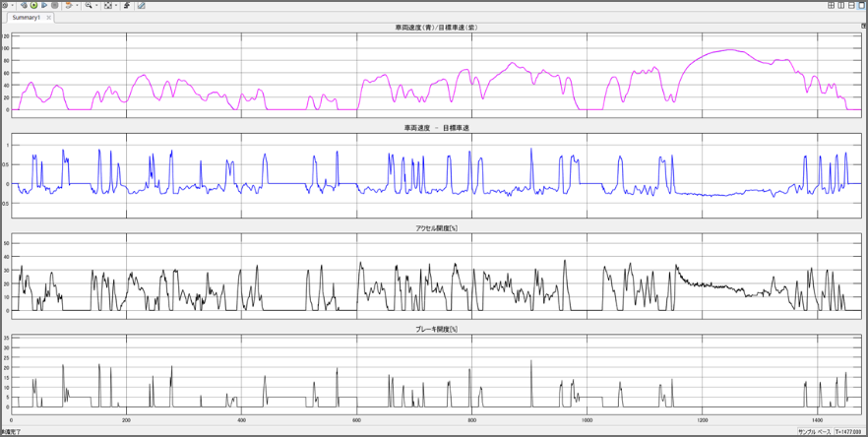Select the Summary1 tab
The width and height of the screenshot is (868, 437).
pyautogui.click(x=26, y=17)
